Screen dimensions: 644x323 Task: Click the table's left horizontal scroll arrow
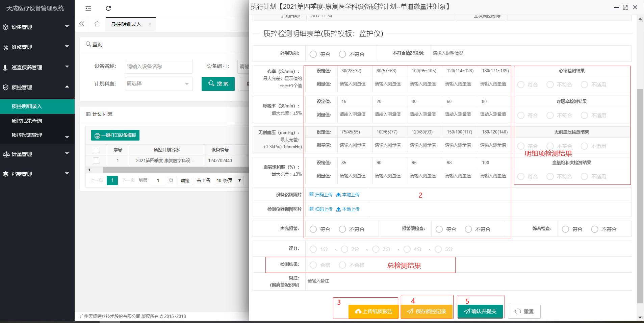[89, 170]
